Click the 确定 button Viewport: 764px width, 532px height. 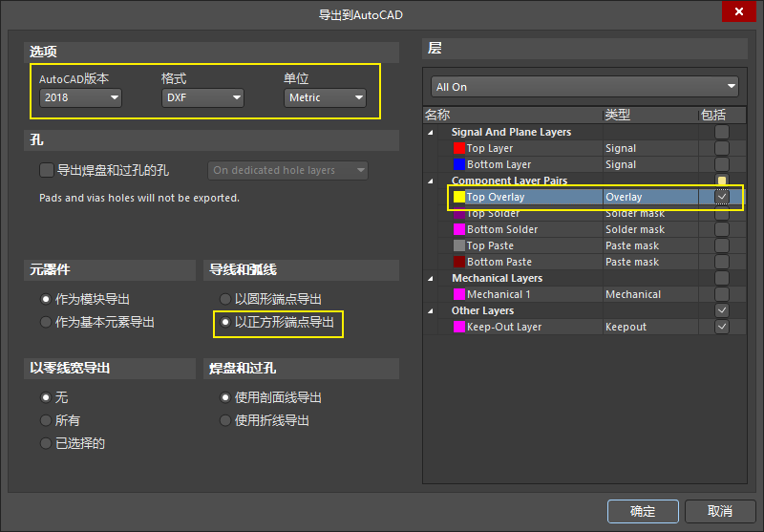tap(643, 511)
